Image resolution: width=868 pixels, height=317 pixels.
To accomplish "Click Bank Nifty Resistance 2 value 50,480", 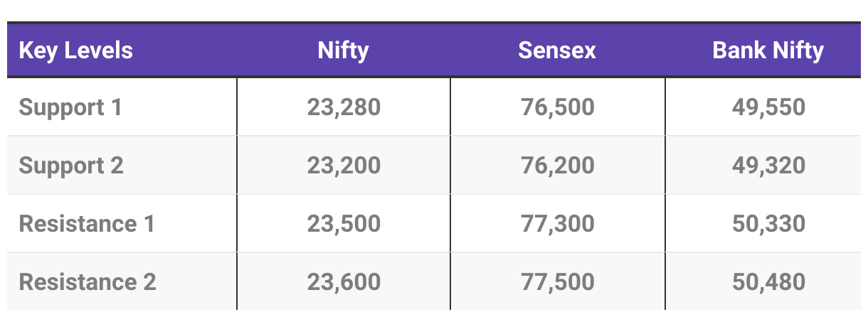I will coord(768,282).
